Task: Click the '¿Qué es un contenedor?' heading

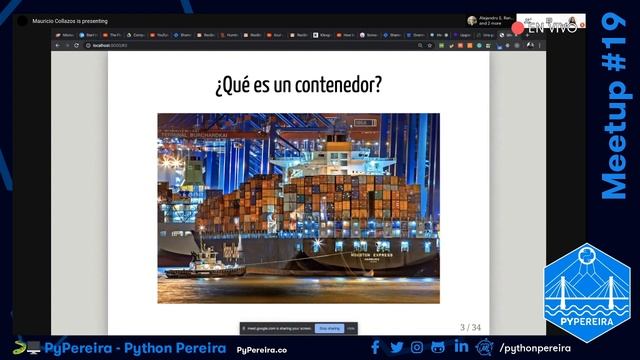Action: tap(299, 85)
